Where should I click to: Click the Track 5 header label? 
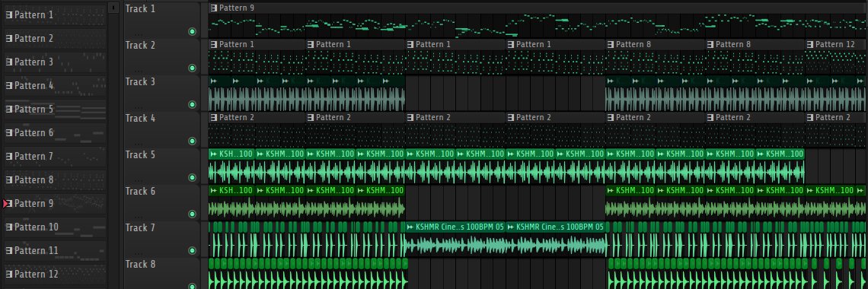coord(140,154)
